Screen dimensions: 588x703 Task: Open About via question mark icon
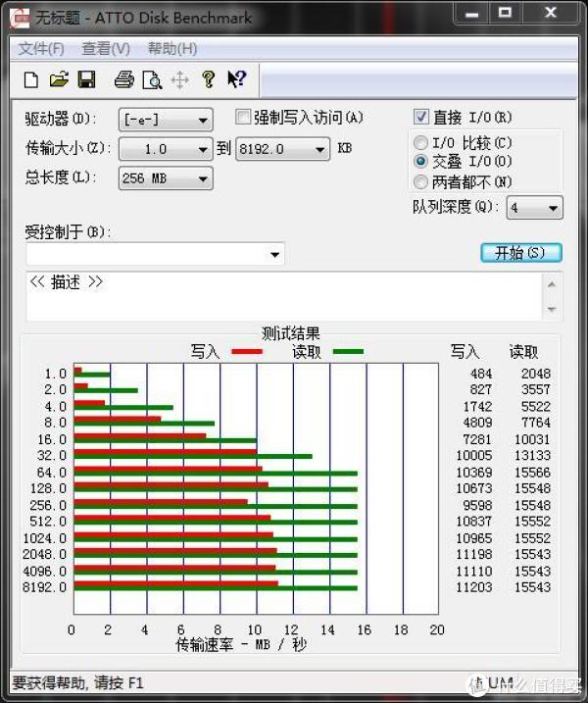[209, 79]
